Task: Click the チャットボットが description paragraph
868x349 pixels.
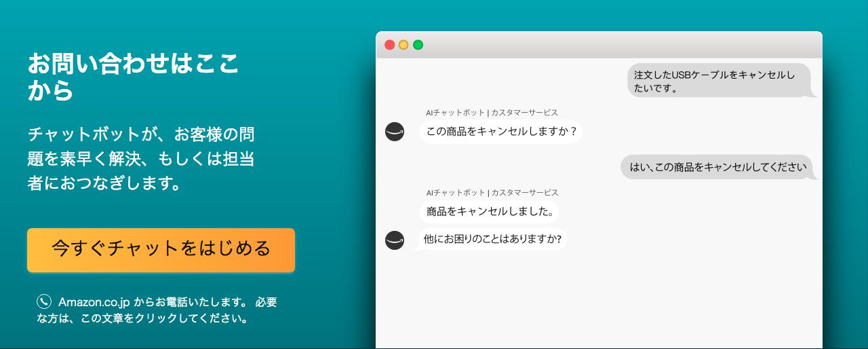Action: [142, 158]
